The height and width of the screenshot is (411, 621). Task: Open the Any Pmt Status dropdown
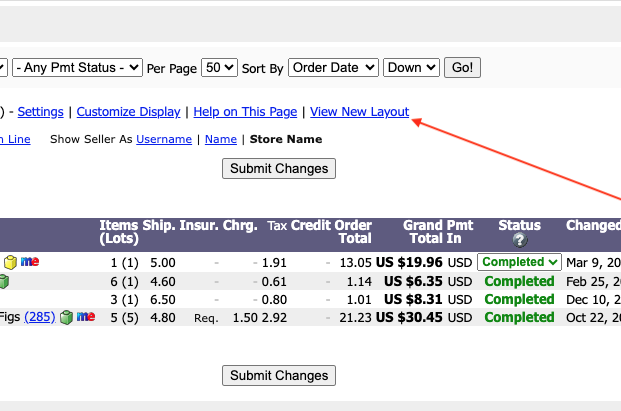pyautogui.click(x=78, y=67)
